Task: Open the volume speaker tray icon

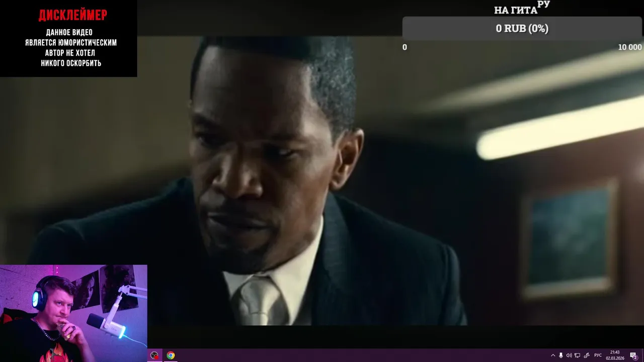Action: click(x=569, y=355)
